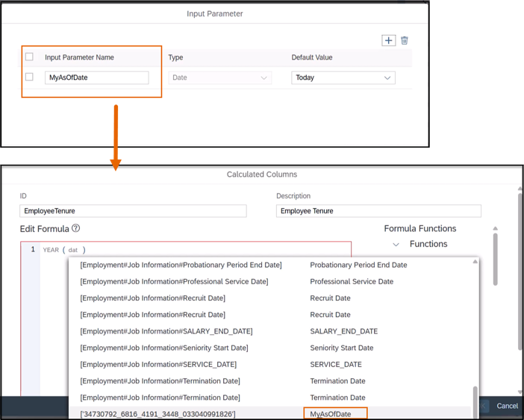Pick Probationary Period End Date suggestion
524x420 pixels.
pyautogui.click(x=358, y=265)
